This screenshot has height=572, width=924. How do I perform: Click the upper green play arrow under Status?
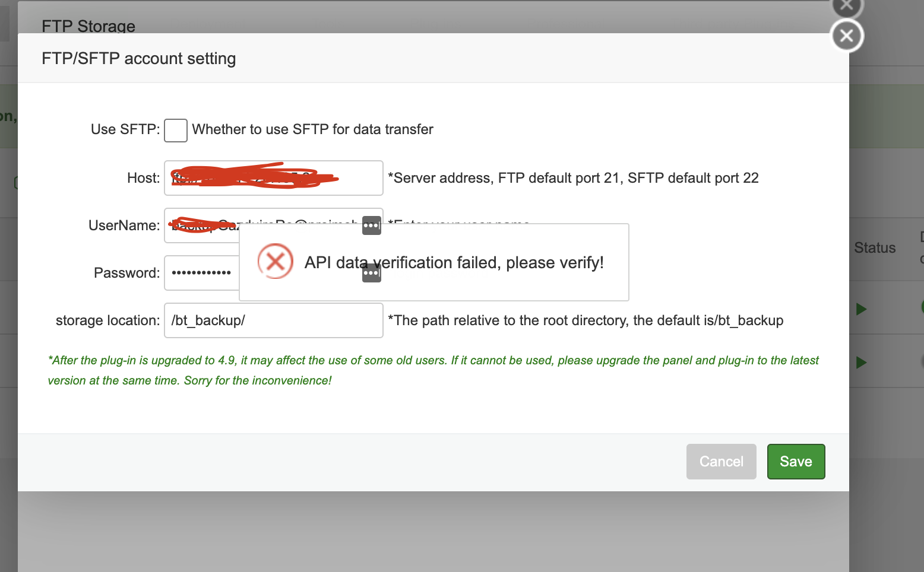tap(861, 309)
